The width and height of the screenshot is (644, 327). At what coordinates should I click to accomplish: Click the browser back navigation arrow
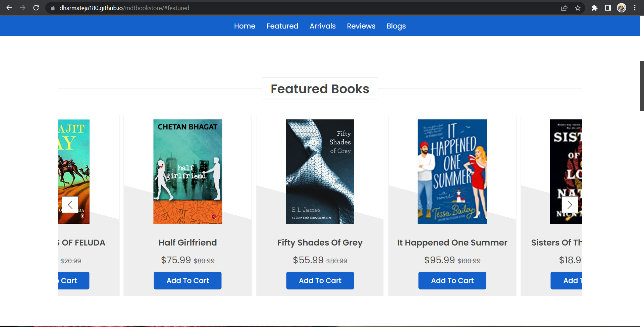pyautogui.click(x=9, y=8)
